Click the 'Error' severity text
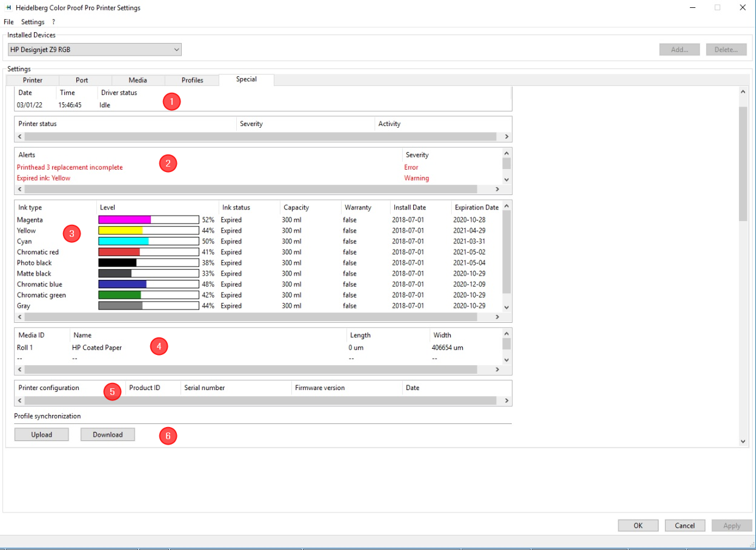This screenshot has width=756, height=550. (411, 167)
